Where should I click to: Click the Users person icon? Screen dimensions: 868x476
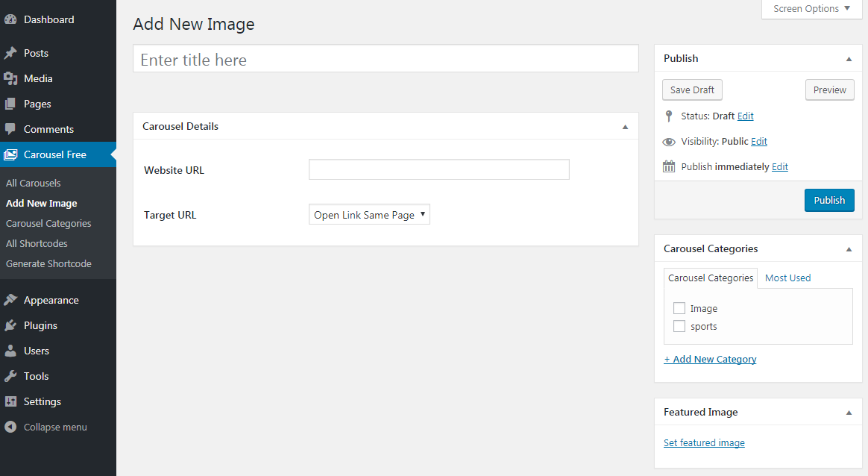pos(10,351)
